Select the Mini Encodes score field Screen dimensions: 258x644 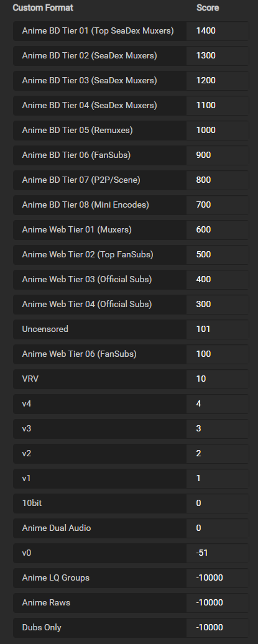pos(218,205)
